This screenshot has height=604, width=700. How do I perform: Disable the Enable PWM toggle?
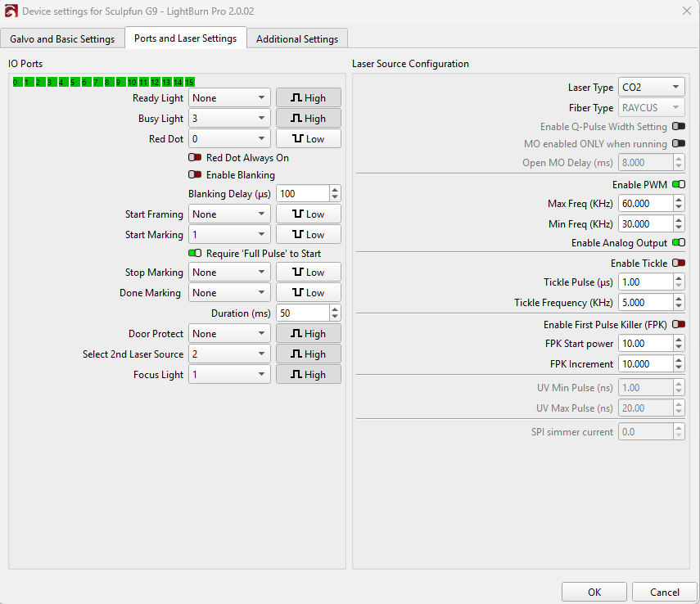678,185
